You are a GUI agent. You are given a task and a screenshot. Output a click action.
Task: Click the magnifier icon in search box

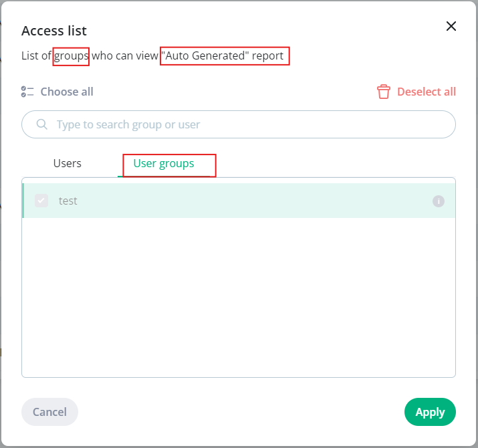[x=41, y=124]
